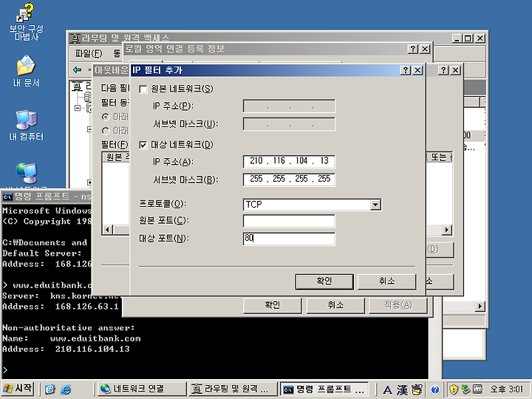Open the My Documents desktop icon
This screenshot has height=399, width=532.
click(26, 71)
